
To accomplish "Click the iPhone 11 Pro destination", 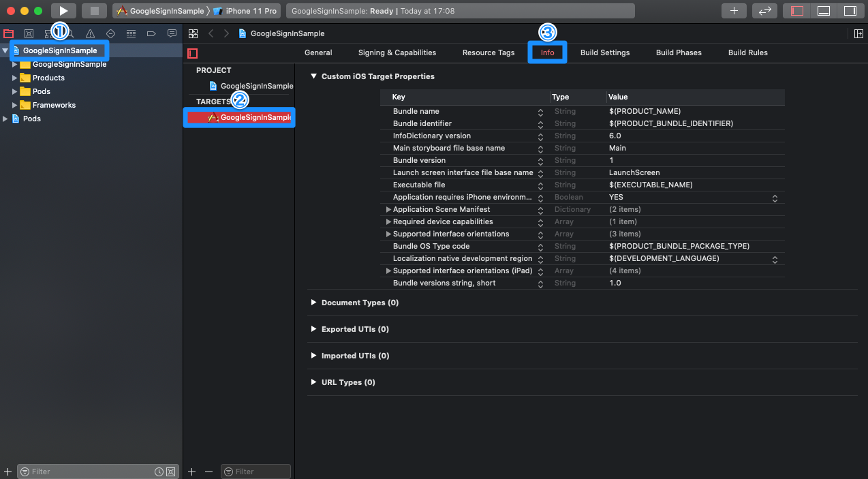I will coord(245,11).
